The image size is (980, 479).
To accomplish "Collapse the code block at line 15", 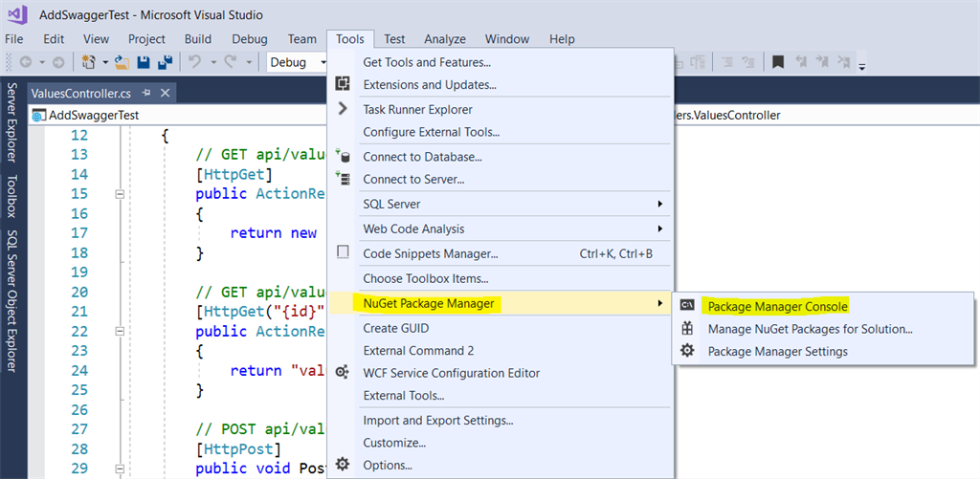I will coord(120,194).
